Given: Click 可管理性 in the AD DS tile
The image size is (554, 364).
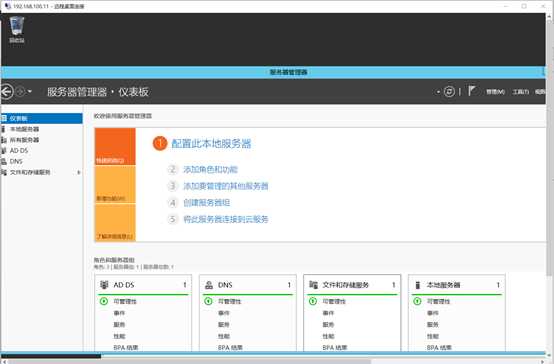Looking at the screenshot, I should tap(125, 301).
